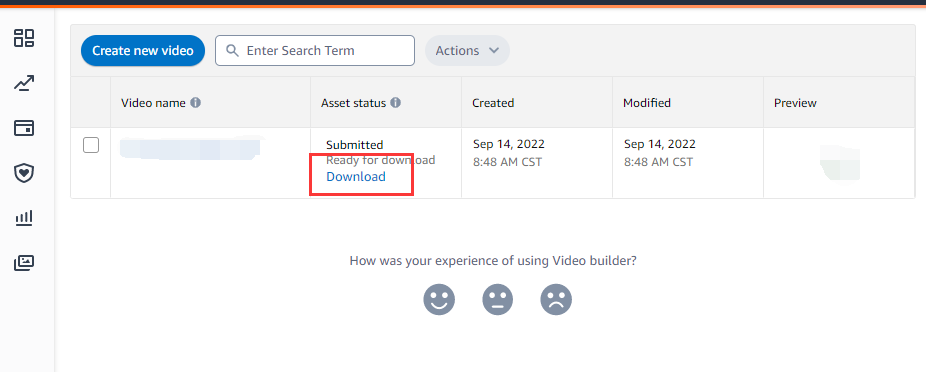
Task: Click the Create new video button
Action: tap(143, 51)
